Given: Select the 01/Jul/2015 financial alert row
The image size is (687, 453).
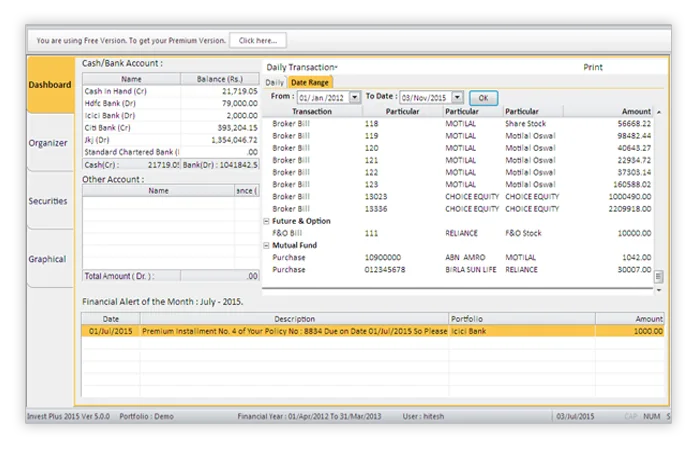Looking at the screenshot, I should (x=373, y=331).
